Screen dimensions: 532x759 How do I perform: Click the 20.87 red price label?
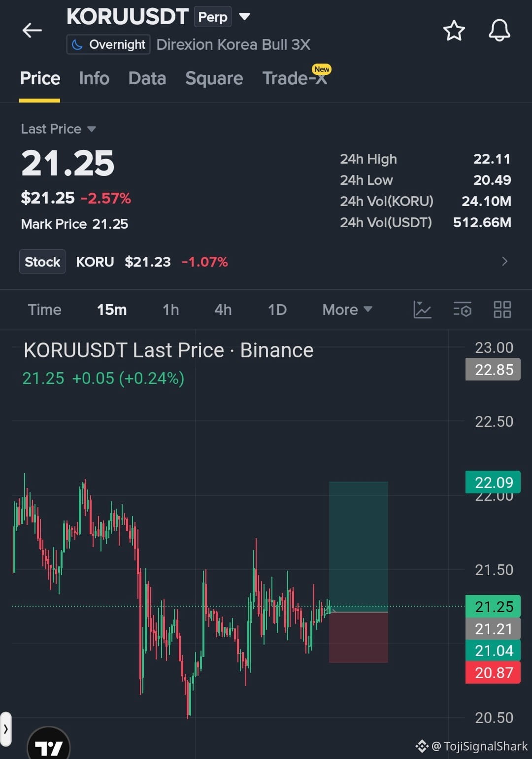coord(493,672)
